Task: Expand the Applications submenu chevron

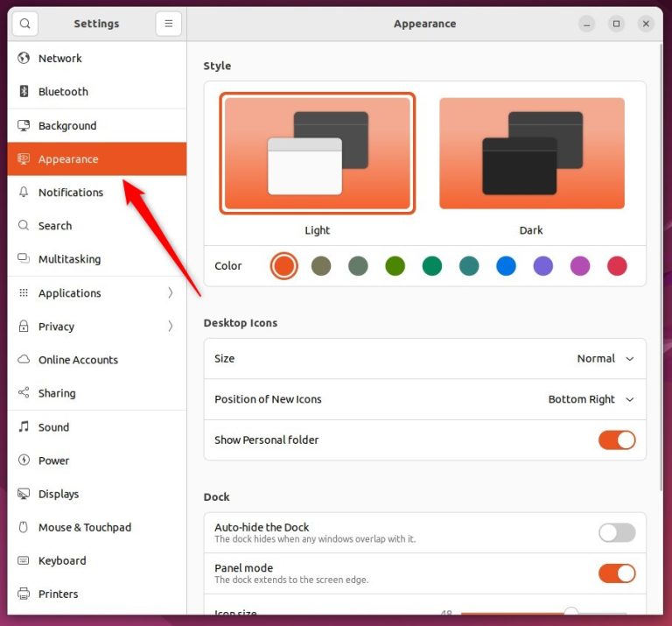Action: (170, 293)
